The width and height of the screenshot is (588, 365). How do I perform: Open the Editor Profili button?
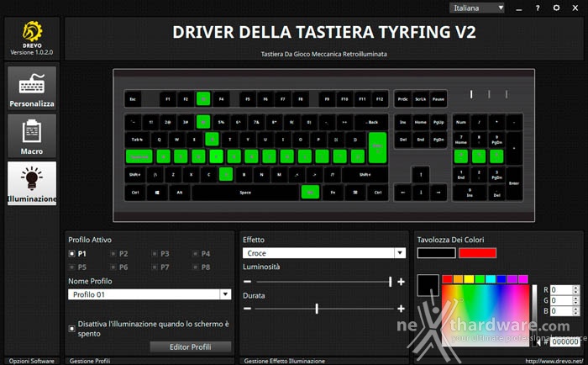191,347
